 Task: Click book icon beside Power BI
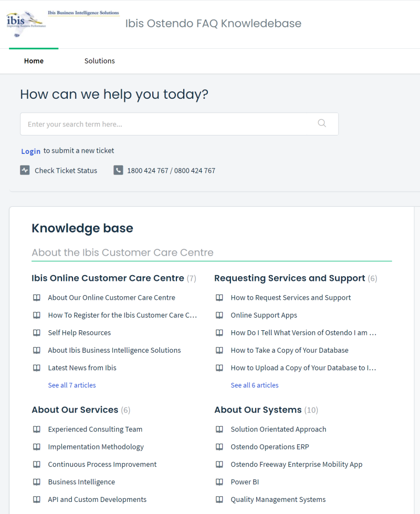tap(219, 482)
